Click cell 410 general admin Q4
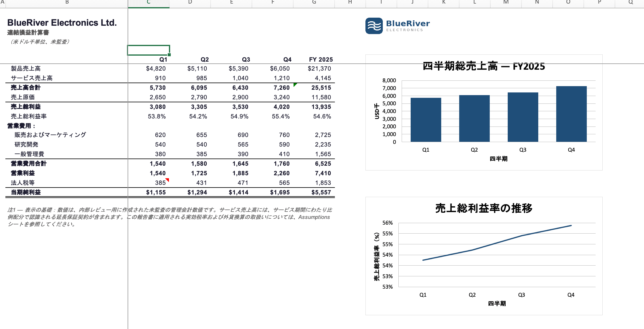Image resolution: width=644 pixels, height=329 pixels. (273, 154)
